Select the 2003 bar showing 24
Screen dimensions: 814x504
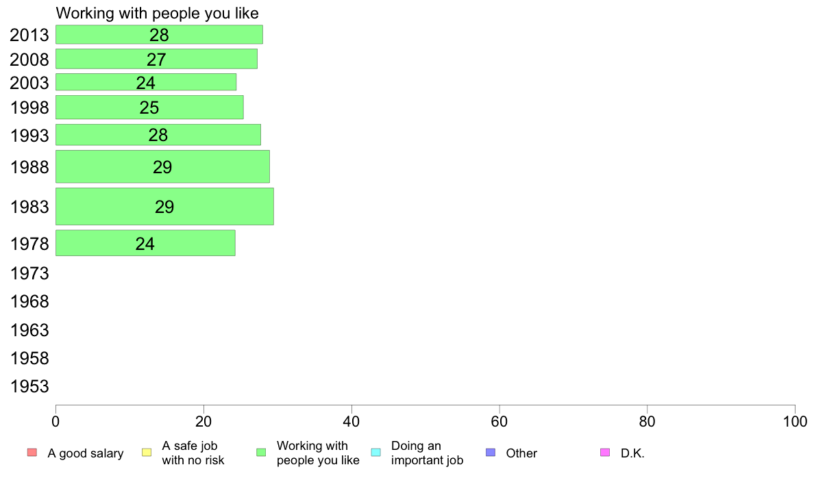click(146, 82)
